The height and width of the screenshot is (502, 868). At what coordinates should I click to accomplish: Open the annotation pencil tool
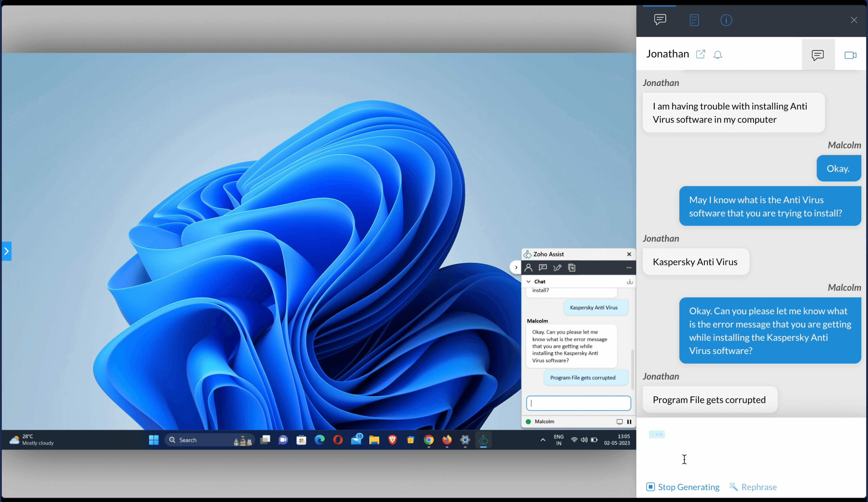click(x=557, y=268)
